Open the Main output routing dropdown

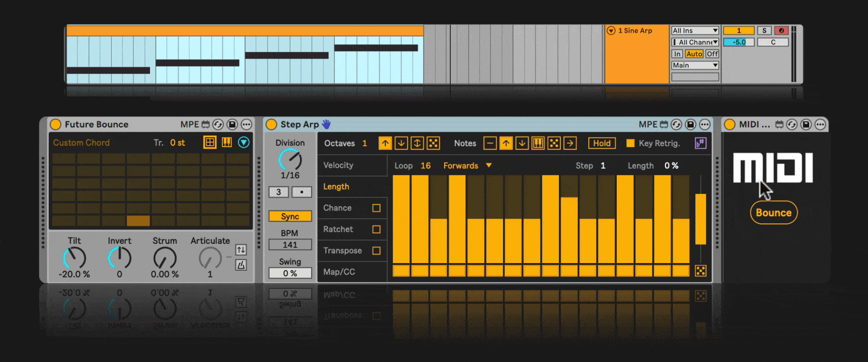(x=695, y=65)
